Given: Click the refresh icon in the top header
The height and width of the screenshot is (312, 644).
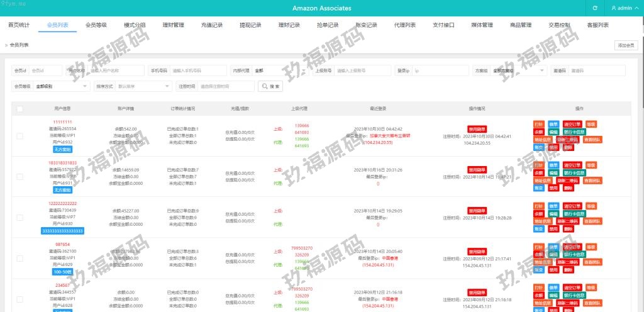Looking at the screenshot, I should [x=595, y=8].
